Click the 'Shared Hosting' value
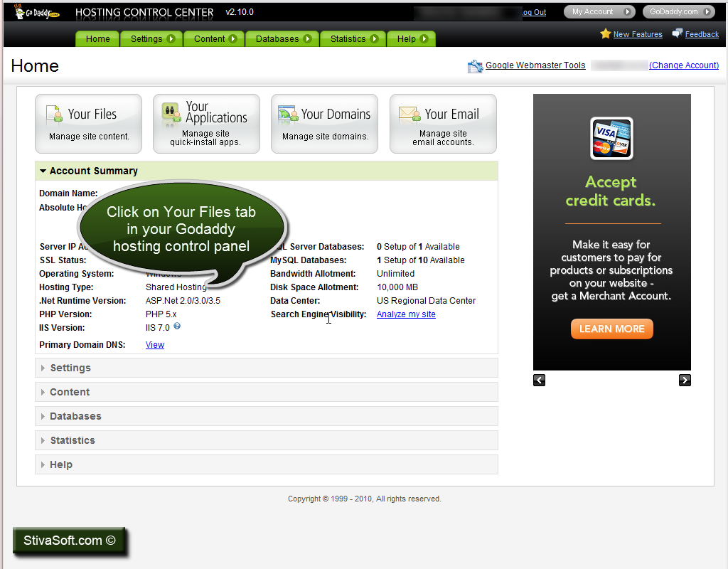This screenshot has height=569, width=728. click(176, 287)
